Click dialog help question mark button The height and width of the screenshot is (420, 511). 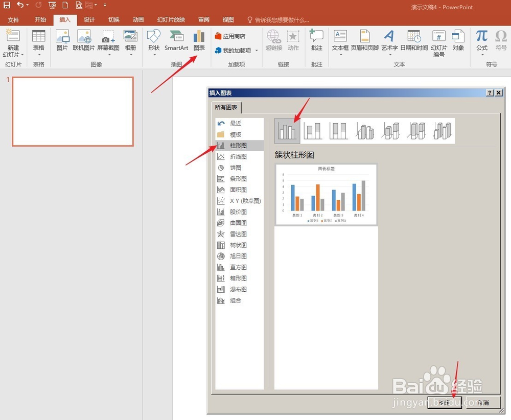[490, 93]
